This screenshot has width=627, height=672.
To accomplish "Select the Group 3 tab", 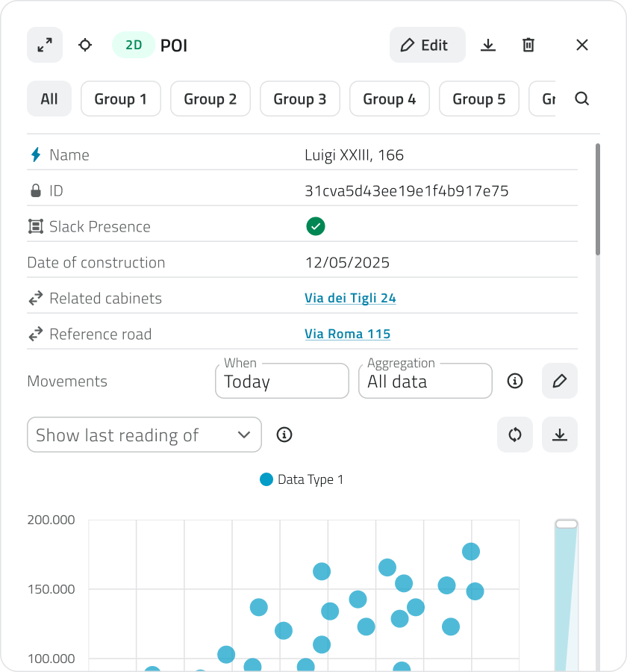I will coord(299,99).
